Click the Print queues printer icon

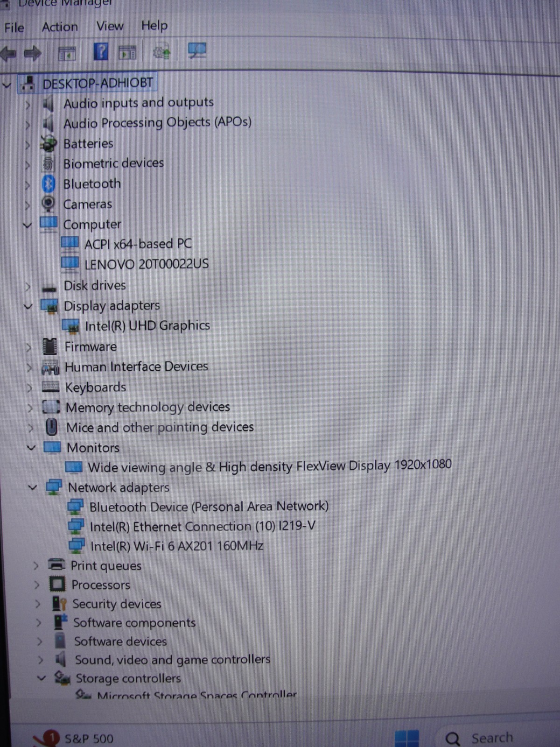(x=56, y=565)
